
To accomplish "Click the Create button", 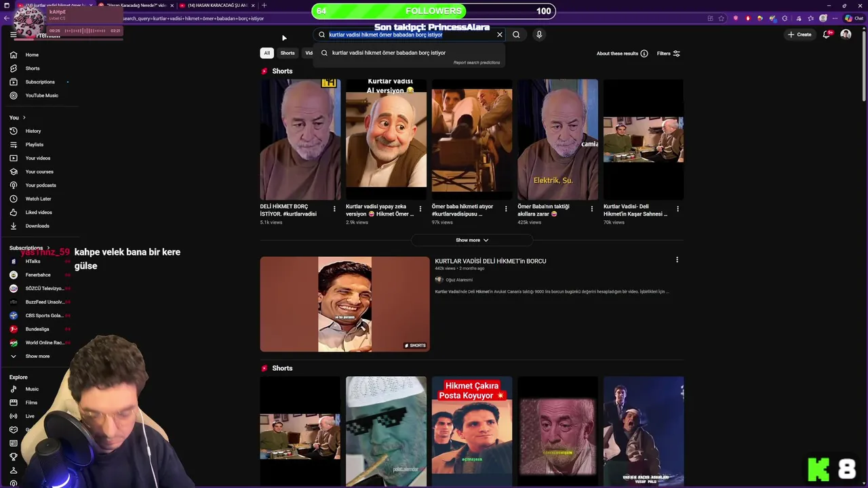I will [x=800, y=35].
